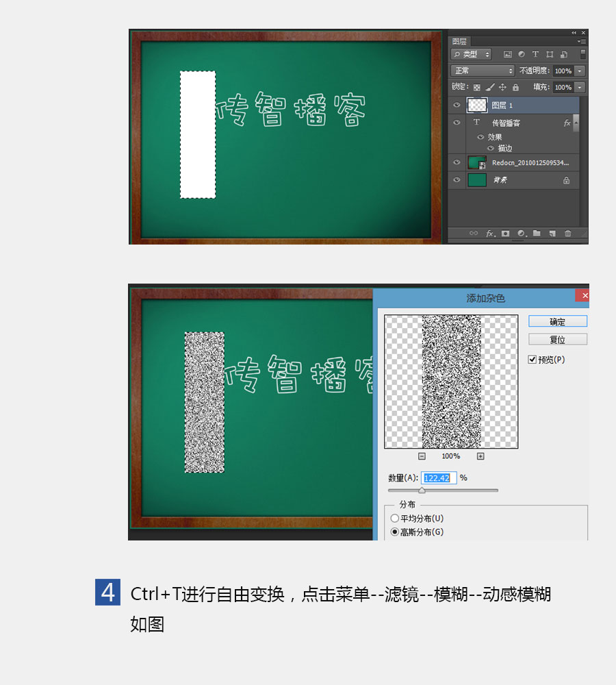This screenshot has height=685, width=616.
Task: Create new group folder icon
Action: (x=537, y=234)
